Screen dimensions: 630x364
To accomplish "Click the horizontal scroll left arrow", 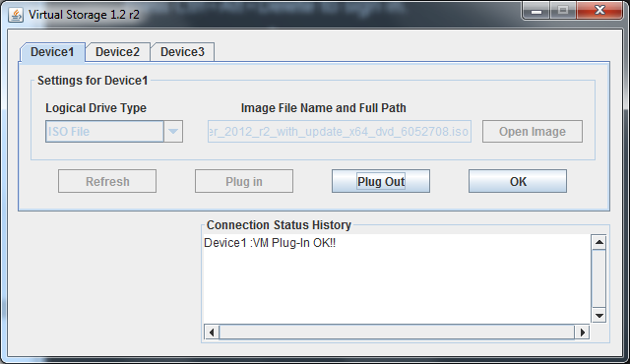I will (x=212, y=332).
